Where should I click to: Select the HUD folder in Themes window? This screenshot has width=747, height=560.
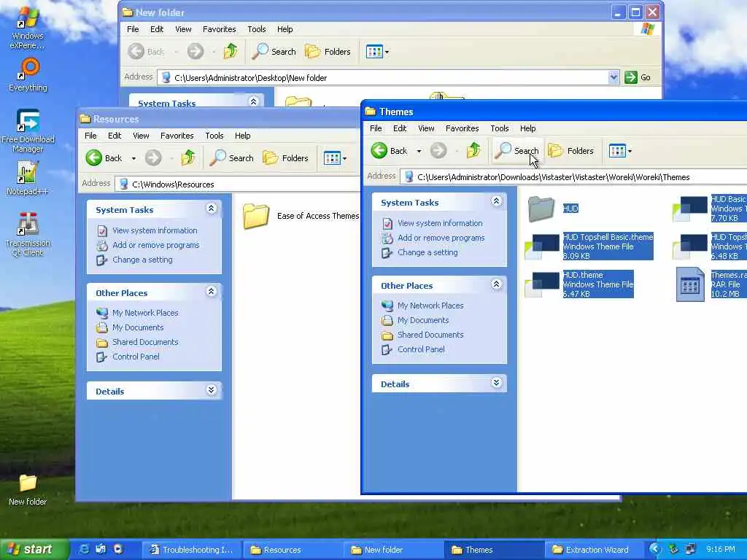(553, 209)
